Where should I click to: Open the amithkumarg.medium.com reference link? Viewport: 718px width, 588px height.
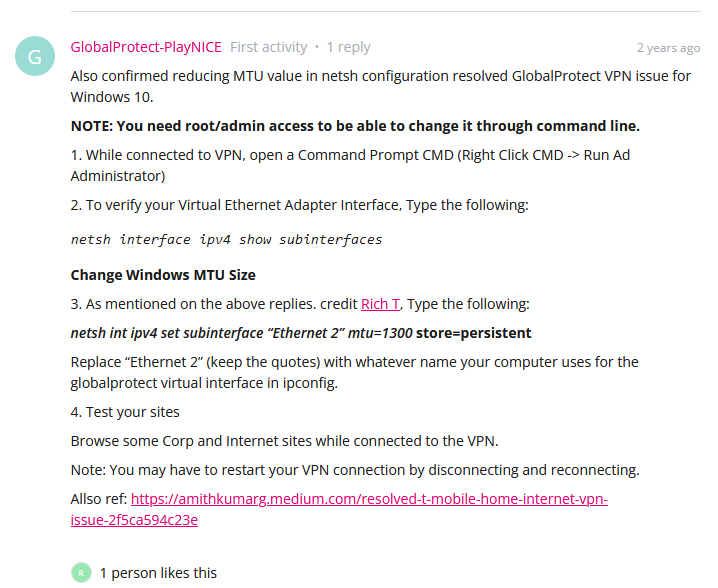[x=339, y=509]
